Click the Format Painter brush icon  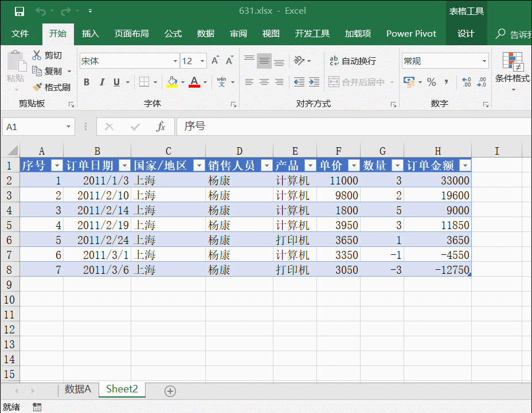(x=38, y=88)
